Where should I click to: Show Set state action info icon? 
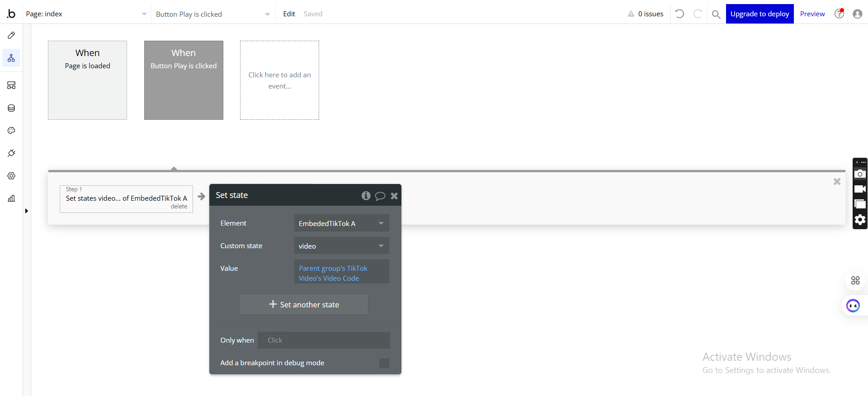pyautogui.click(x=366, y=195)
